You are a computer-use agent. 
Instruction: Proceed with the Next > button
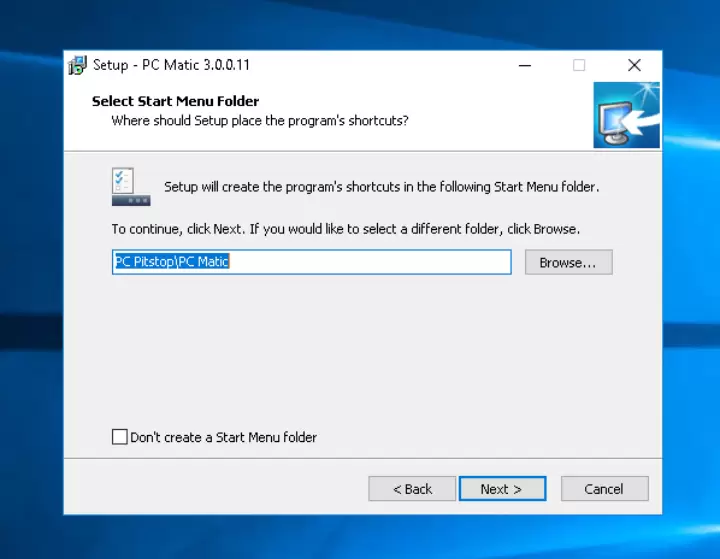[x=502, y=489]
